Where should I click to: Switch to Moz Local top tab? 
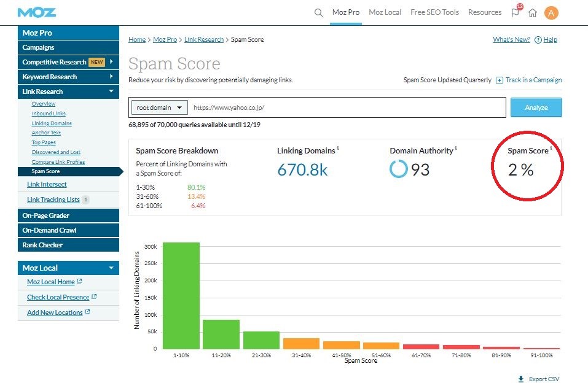click(x=385, y=12)
